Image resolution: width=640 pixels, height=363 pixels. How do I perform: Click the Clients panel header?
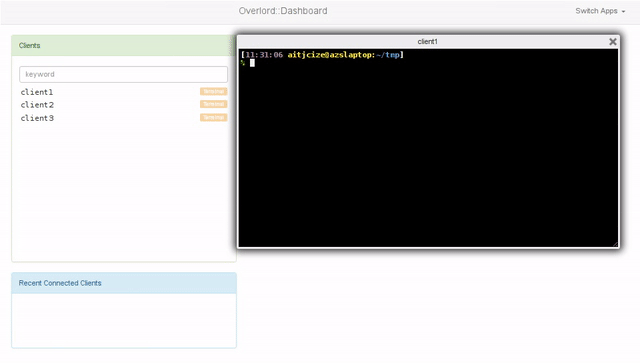click(123, 45)
